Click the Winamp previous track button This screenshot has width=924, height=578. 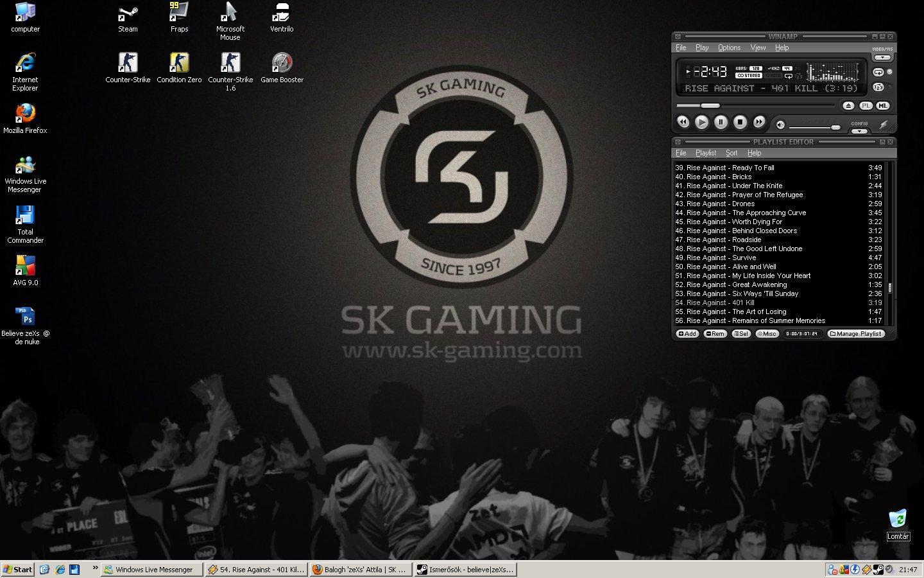683,121
